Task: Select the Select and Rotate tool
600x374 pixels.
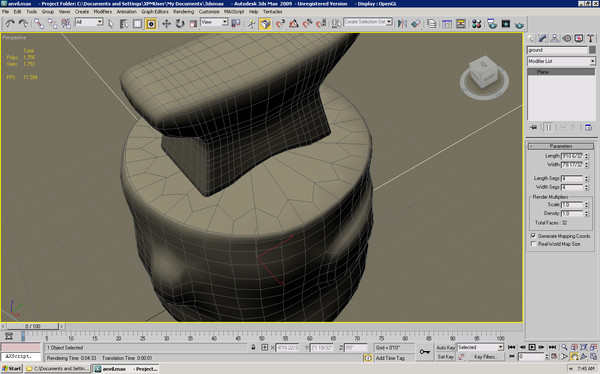Action: (x=180, y=24)
